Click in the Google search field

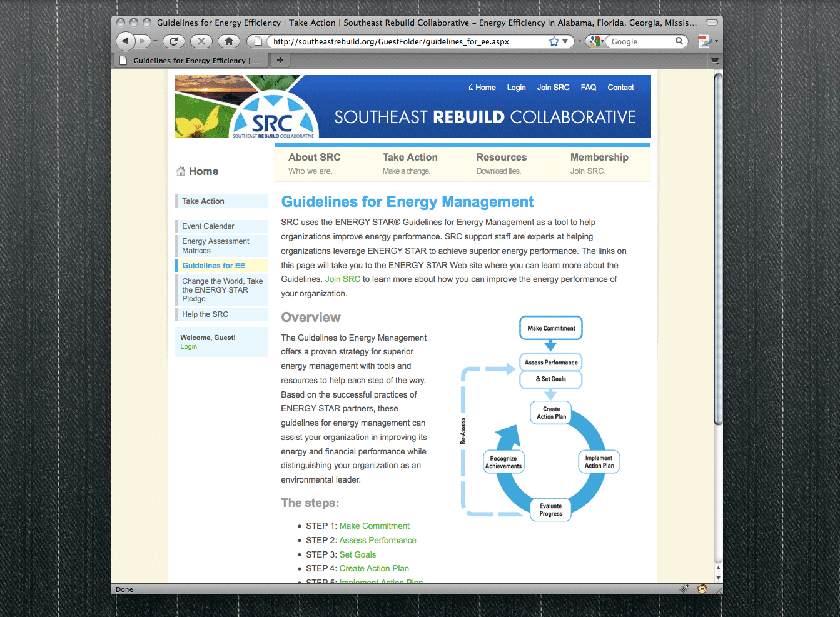click(641, 41)
